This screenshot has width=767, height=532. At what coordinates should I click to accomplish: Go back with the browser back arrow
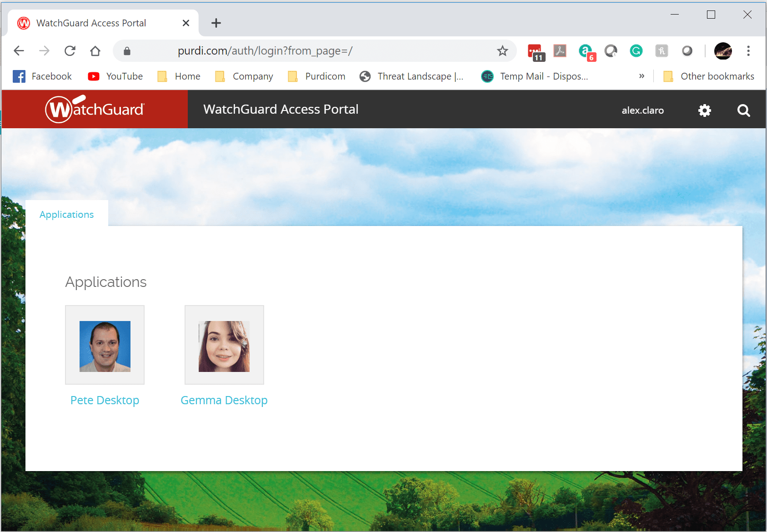pyautogui.click(x=19, y=50)
